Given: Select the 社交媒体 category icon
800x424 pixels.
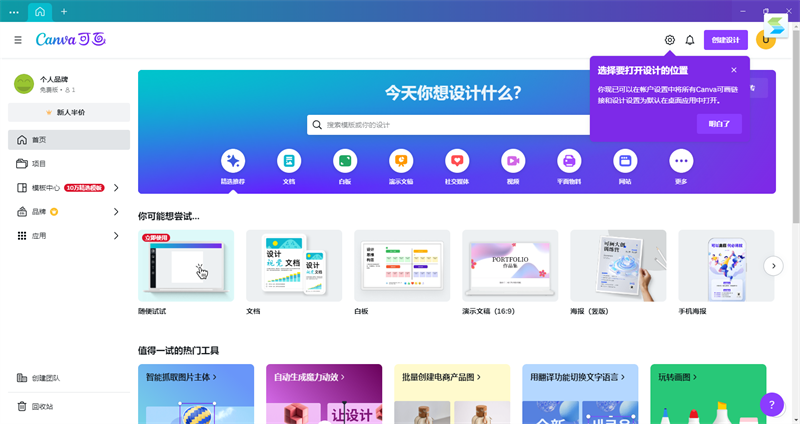Looking at the screenshot, I should coord(457,161).
